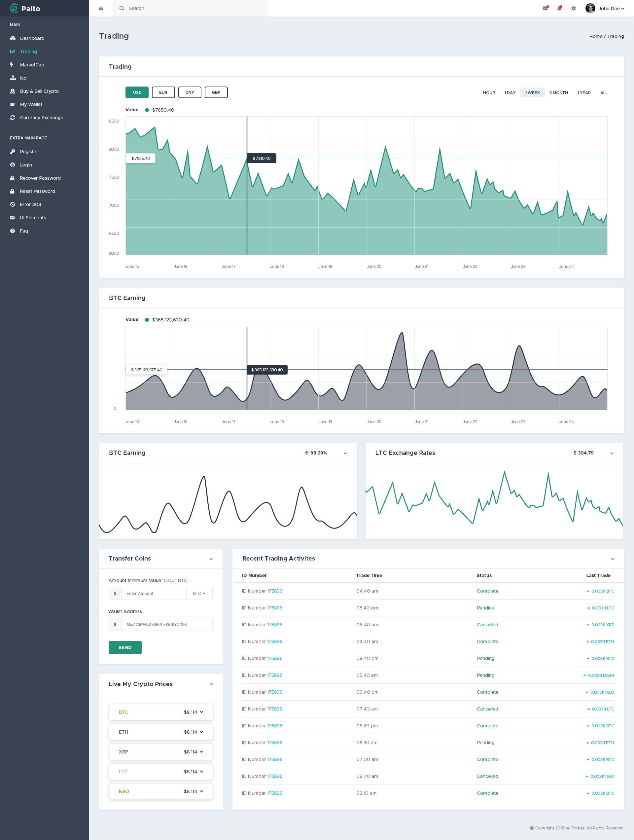Click the Trading sidebar icon
This screenshot has height=840, width=634.
pos(13,51)
